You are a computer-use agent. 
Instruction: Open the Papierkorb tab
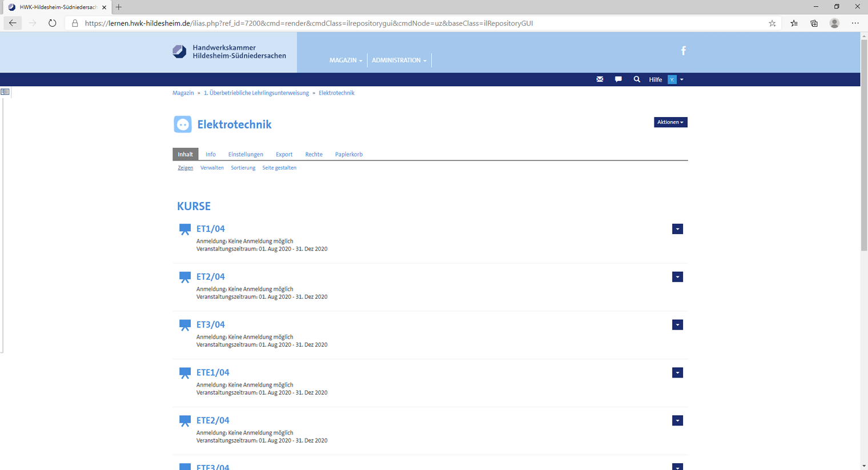click(x=348, y=154)
